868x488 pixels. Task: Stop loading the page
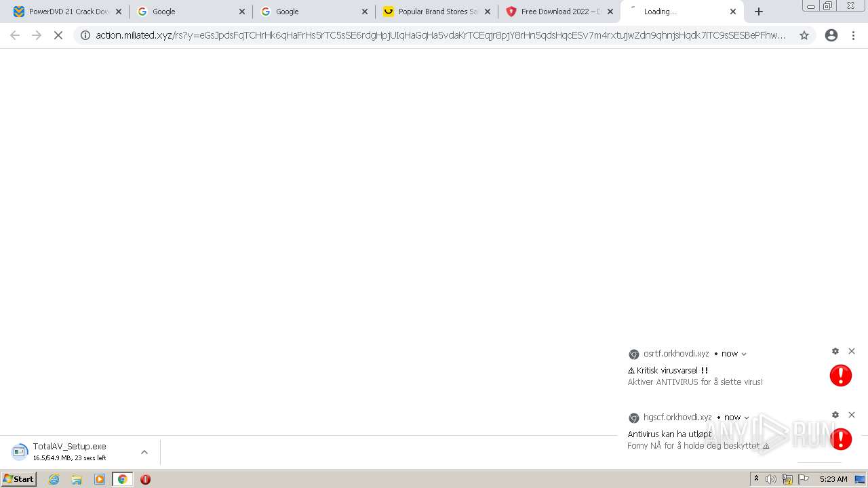click(x=58, y=35)
